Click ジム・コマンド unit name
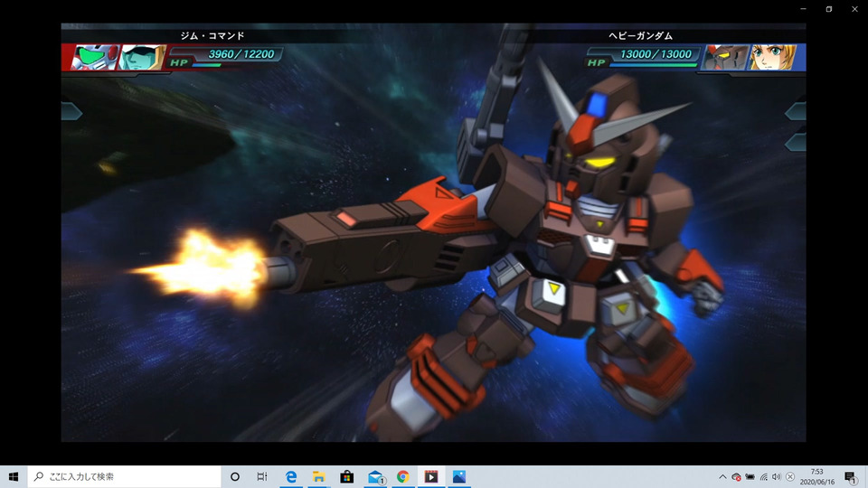Image resolution: width=868 pixels, height=488 pixels. coord(212,35)
